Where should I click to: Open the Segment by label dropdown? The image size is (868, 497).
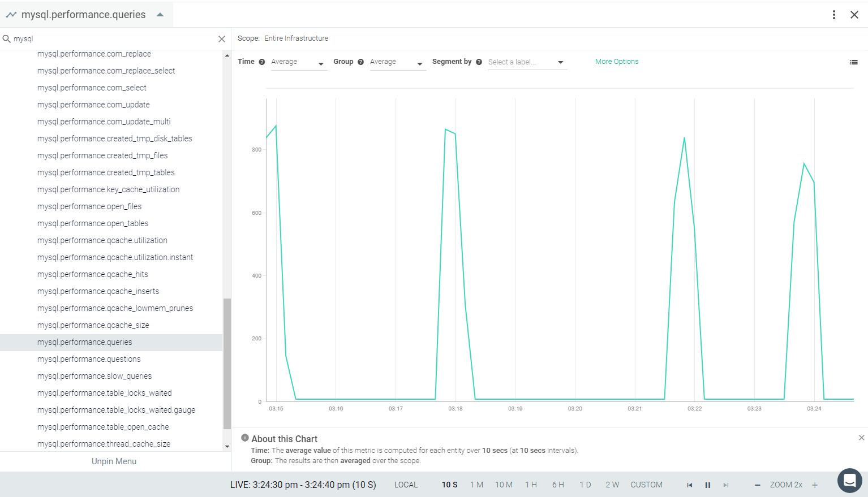click(527, 62)
